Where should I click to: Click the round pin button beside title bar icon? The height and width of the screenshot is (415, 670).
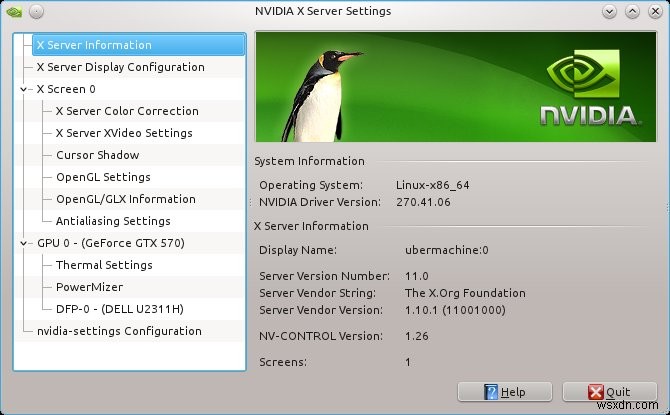(x=36, y=12)
